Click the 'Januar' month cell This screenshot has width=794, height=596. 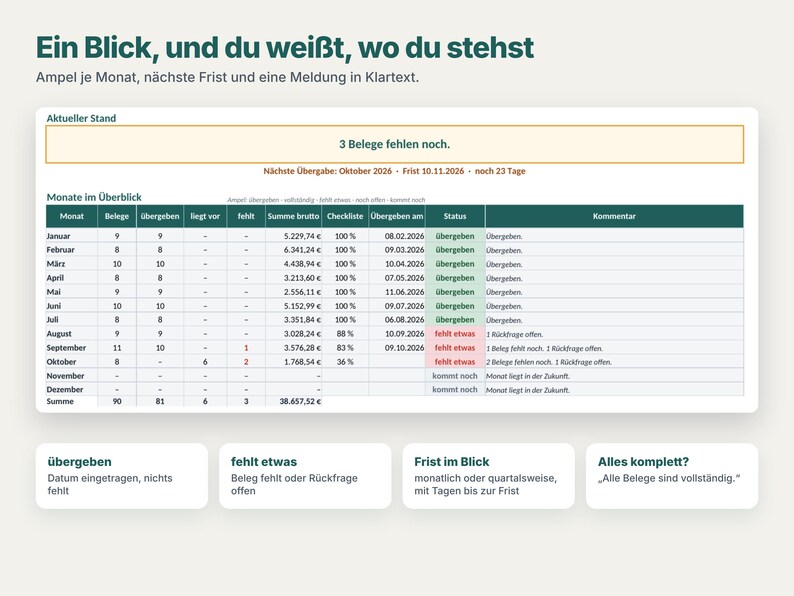tap(71, 236)
